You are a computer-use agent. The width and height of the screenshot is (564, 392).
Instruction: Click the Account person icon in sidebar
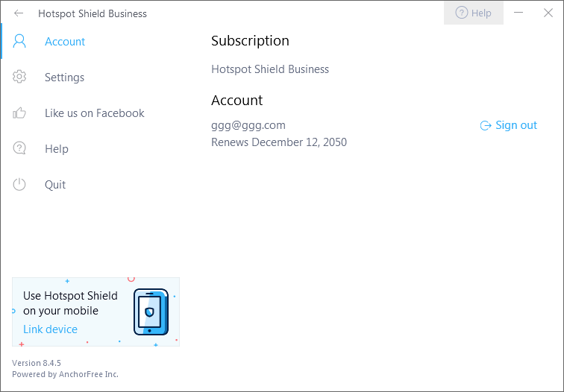(19, 42)
